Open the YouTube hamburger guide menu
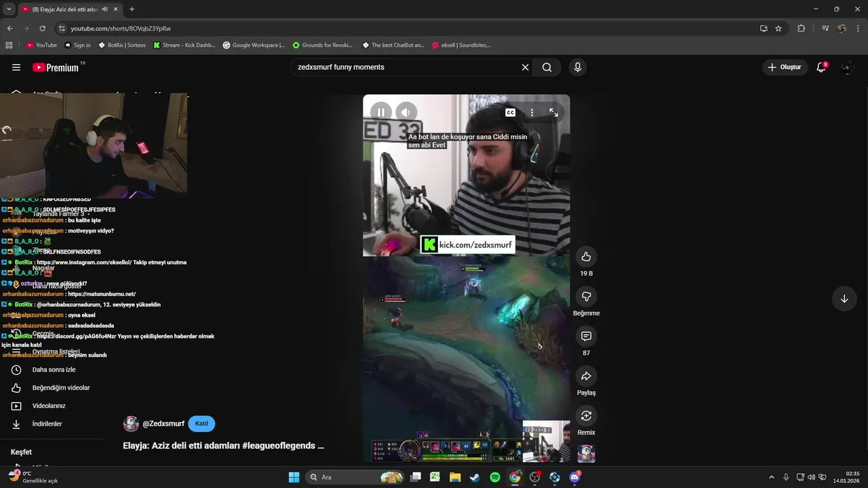 tap(16, 67)
